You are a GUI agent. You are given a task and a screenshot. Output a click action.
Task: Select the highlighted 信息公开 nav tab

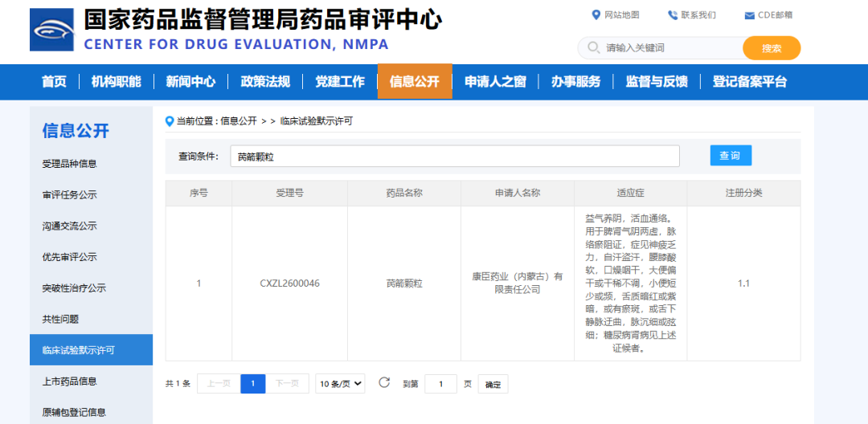[415, 82]
